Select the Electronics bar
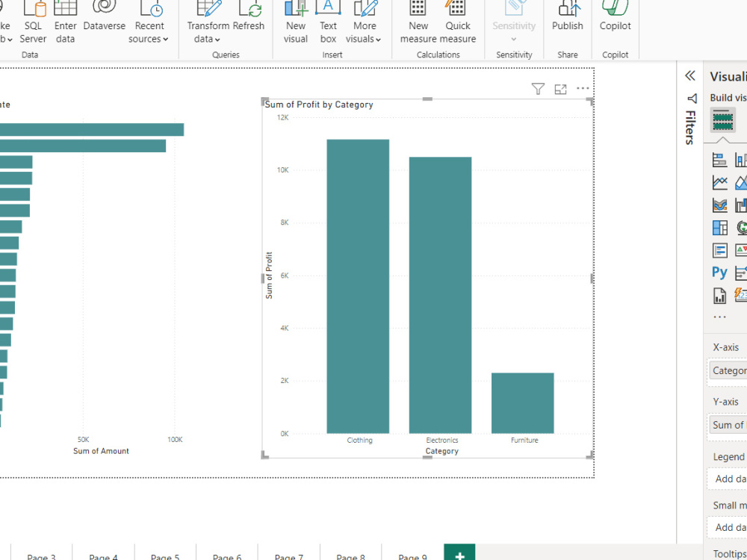The image size is (747, 560). [x=440, y=295]
